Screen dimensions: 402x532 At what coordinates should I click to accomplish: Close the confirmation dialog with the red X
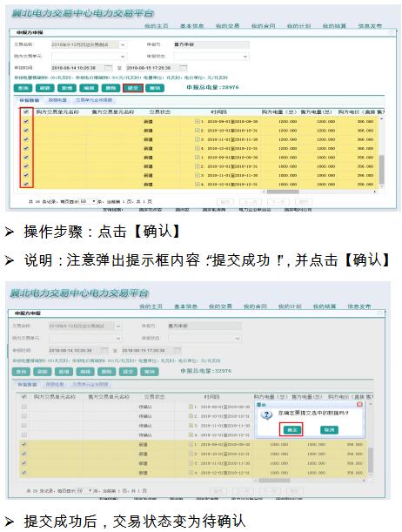click(359, 404)
